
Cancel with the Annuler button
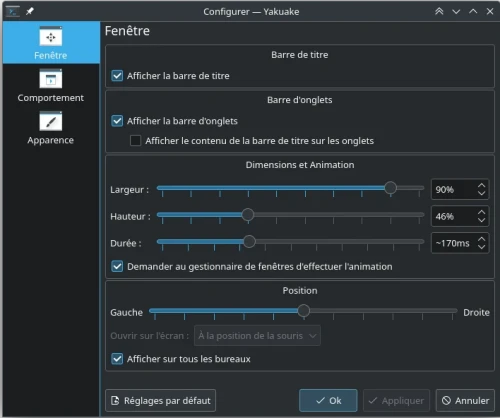coord(465,400)
